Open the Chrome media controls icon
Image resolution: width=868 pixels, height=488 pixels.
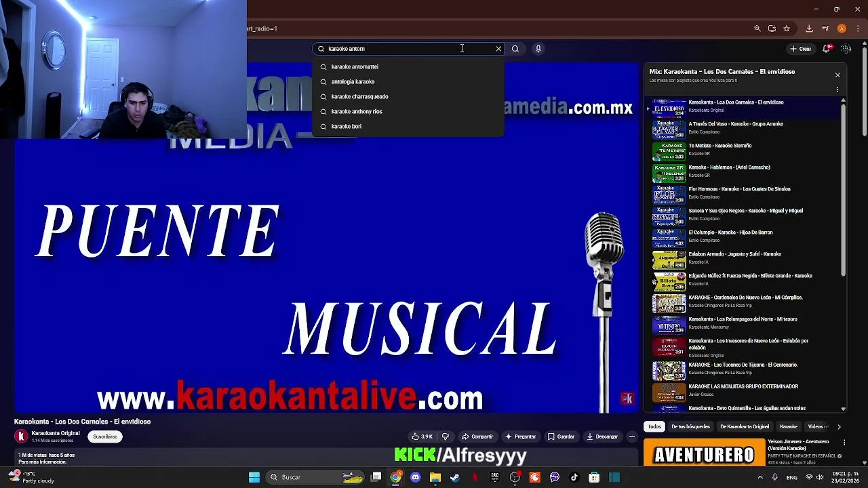(x=825, y=28)
